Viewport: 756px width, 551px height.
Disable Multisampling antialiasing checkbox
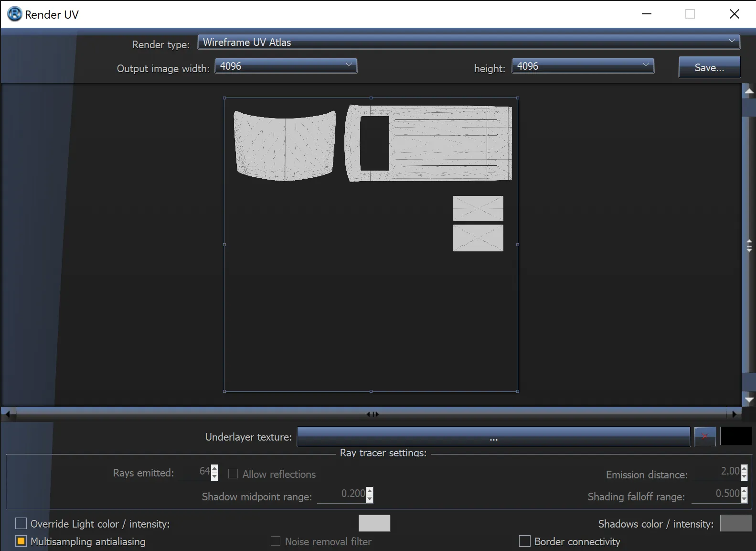(x=21, y=541)
